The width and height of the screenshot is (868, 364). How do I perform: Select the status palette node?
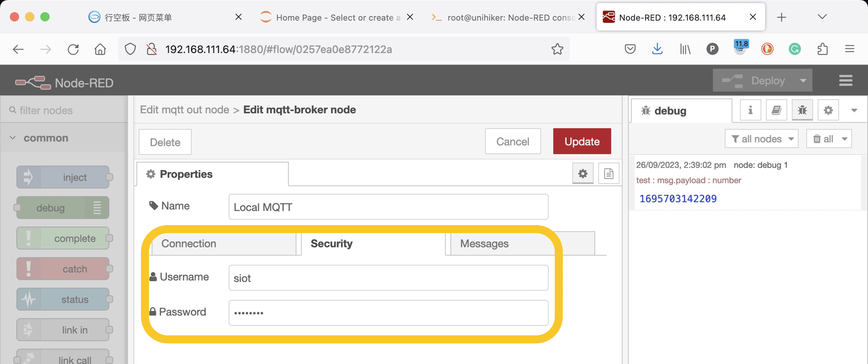coord(63,299)
